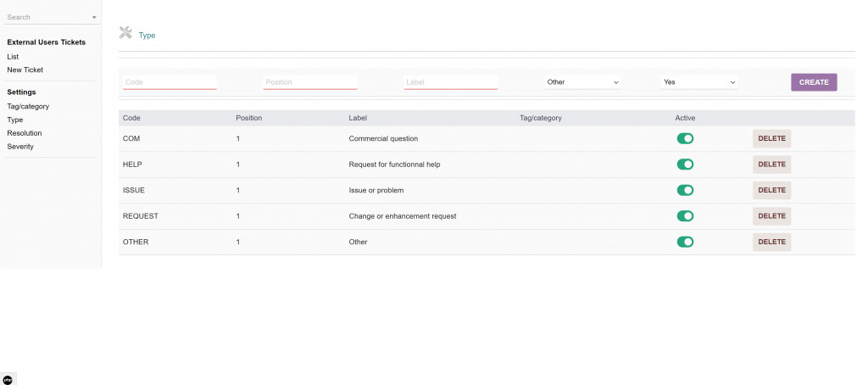Click the Issue or problem label

[x=376, y=190]
